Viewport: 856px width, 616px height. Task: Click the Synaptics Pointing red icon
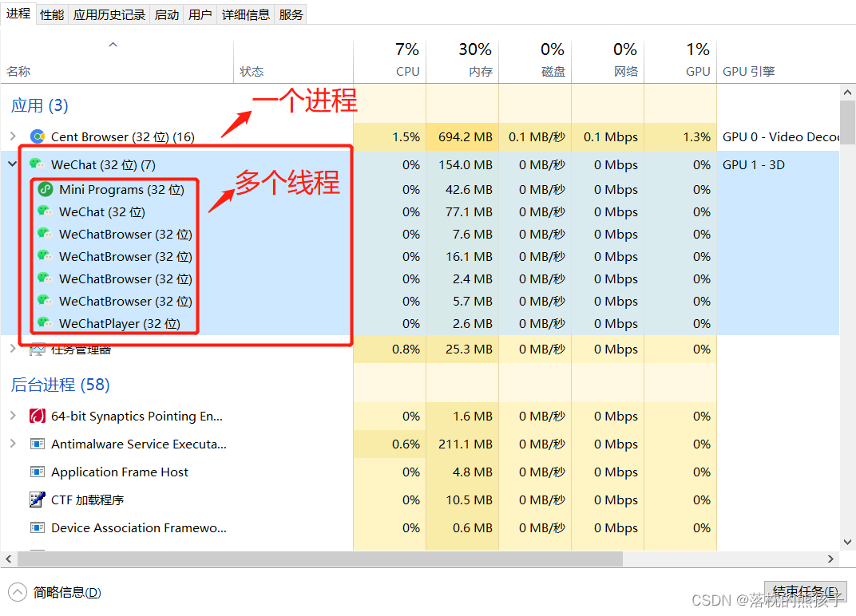37,417
